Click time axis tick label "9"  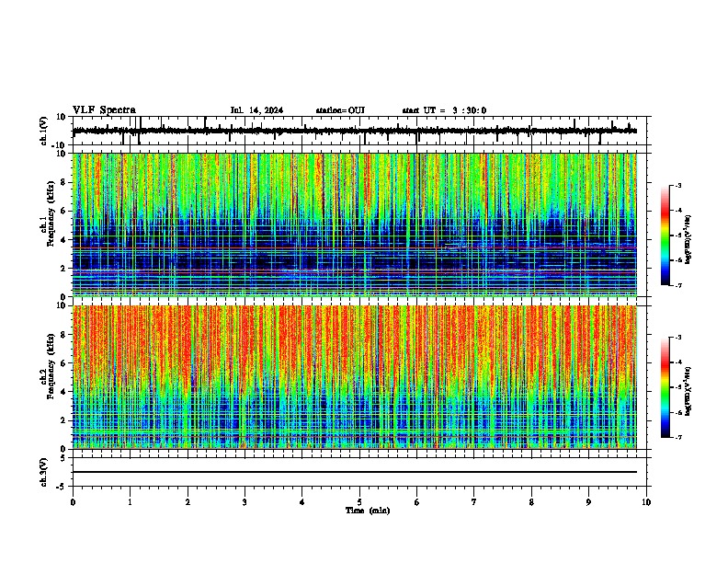click(x=588, y=502)
